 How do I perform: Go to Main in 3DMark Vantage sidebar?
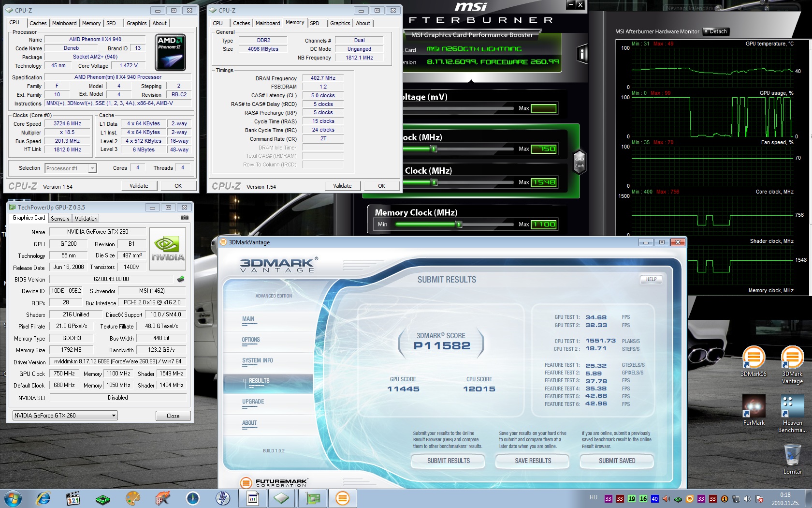click(x=248, y=319)
